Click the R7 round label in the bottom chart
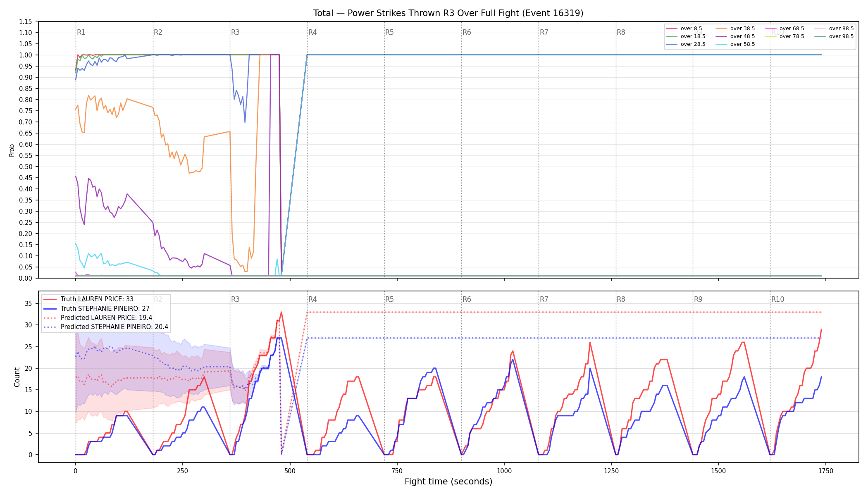The width and height of the screenshot is (868, 496). click(x=544, y=299)
